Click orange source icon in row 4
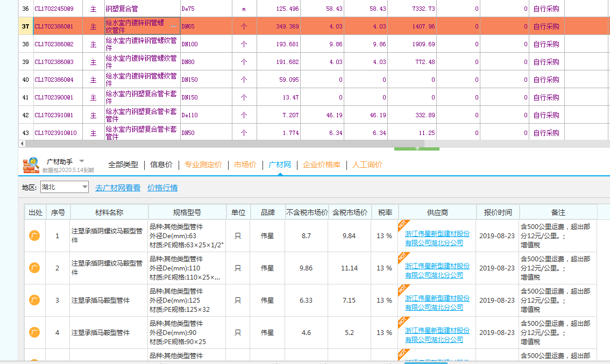Image resolution: width=610 pixels, height=364 pixels. click(34, 332)
